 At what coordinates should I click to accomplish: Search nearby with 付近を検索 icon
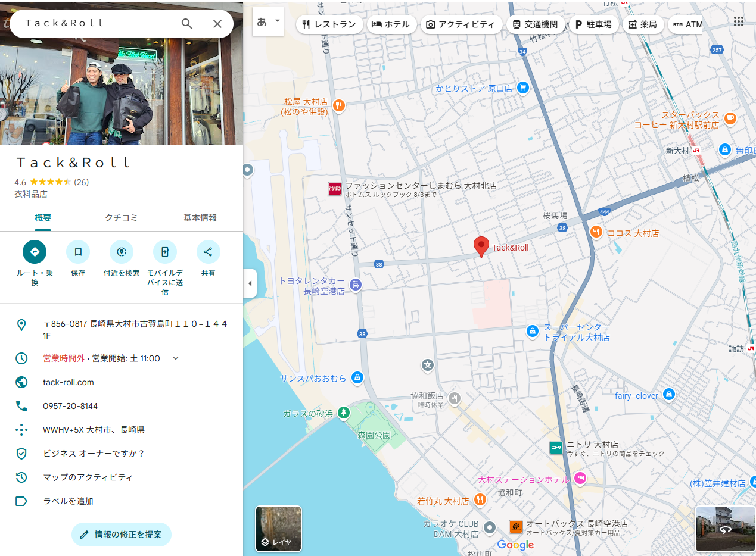pyautogui.click(x=122, y=252)
